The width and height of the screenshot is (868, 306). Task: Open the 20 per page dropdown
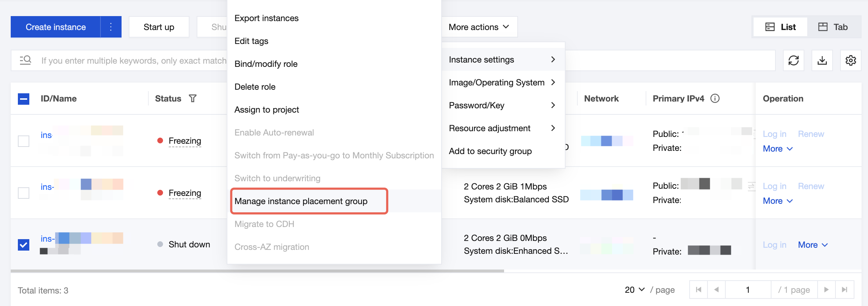pos(635,290)
